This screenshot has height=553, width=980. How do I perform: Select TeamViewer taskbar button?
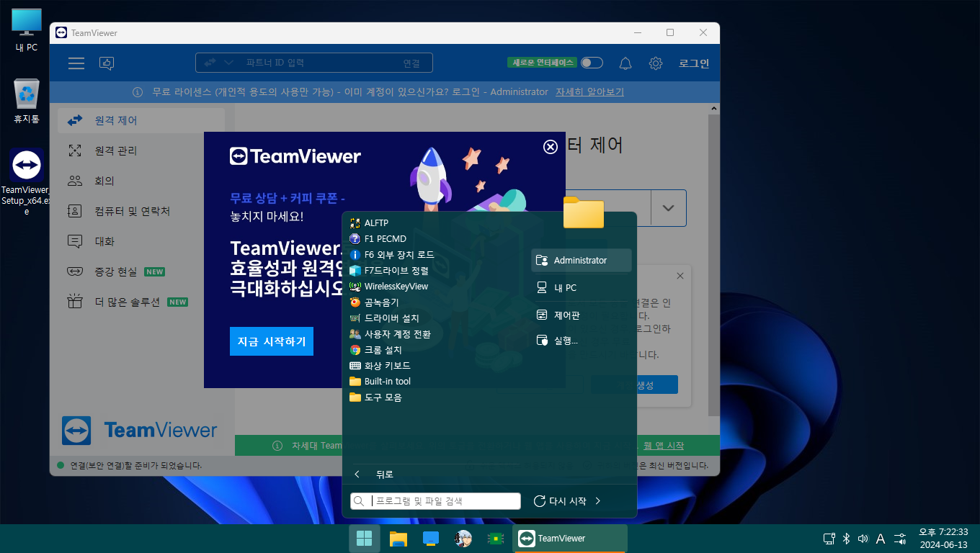570,539
